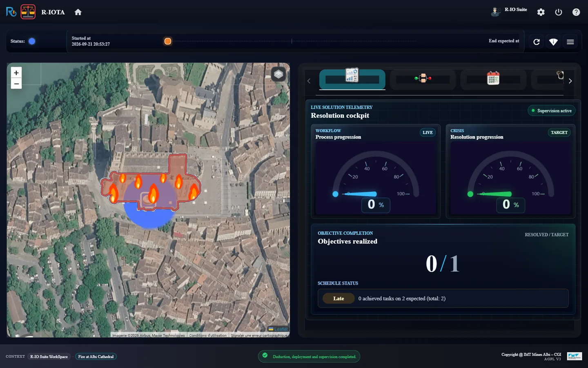Zoom out on the map

click(16, 84)
